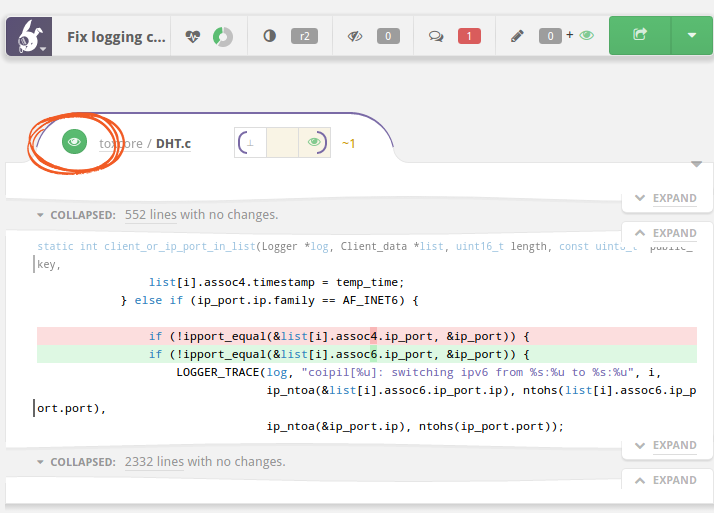
Task: Expand down above the 2332 lines collapsed section
Action: (x=666, y=445)
